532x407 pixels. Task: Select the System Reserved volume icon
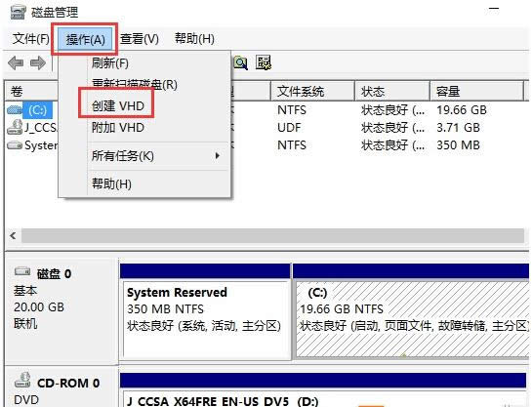click(15, 145)
